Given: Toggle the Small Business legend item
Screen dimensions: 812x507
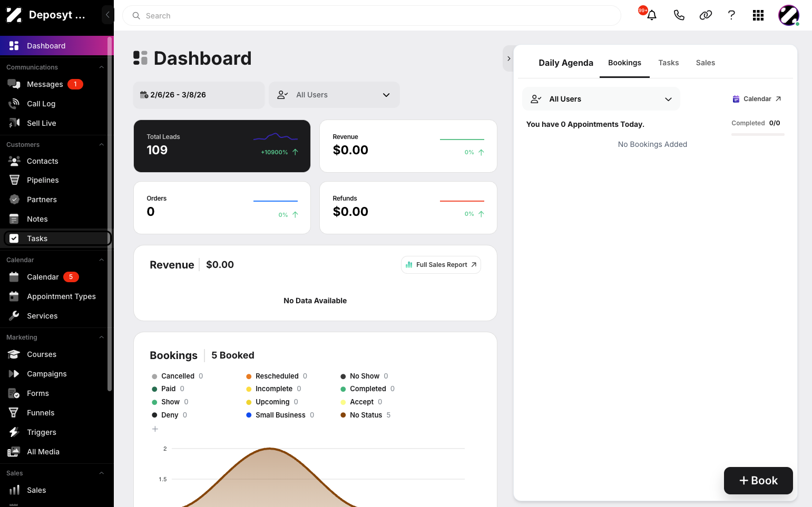Looking at the screenshot, I should pyautogui.click(x=280, y=415).
